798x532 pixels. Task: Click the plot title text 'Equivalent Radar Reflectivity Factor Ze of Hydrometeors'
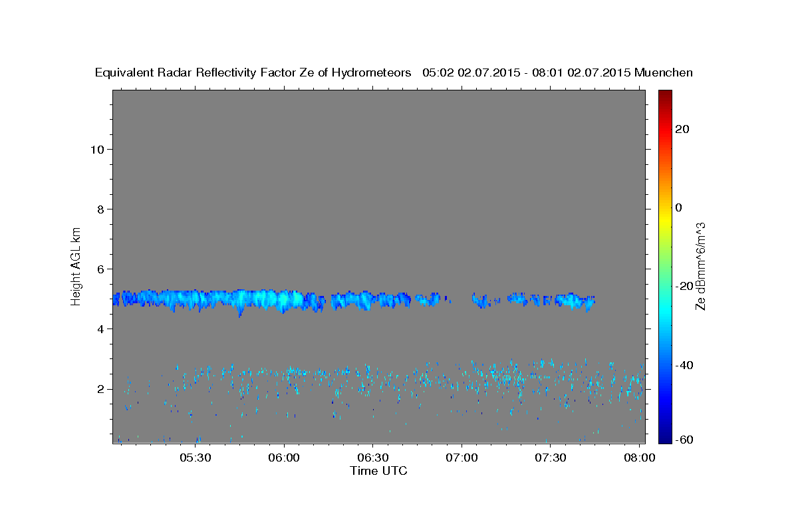253,73
